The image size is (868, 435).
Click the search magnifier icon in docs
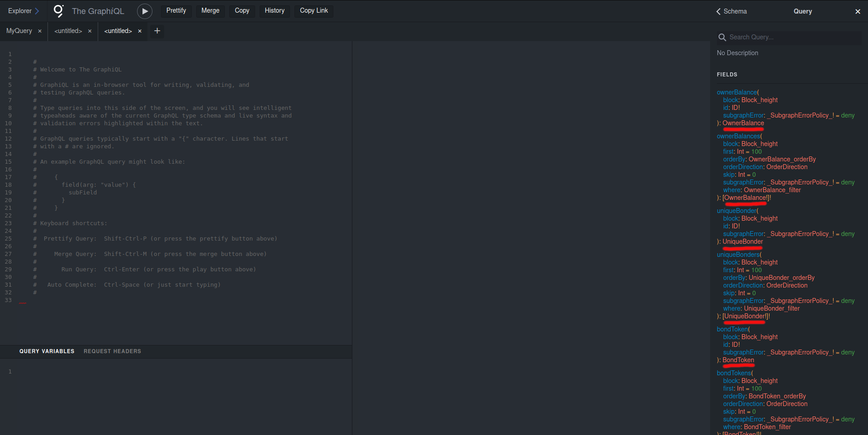pos(722,38)
